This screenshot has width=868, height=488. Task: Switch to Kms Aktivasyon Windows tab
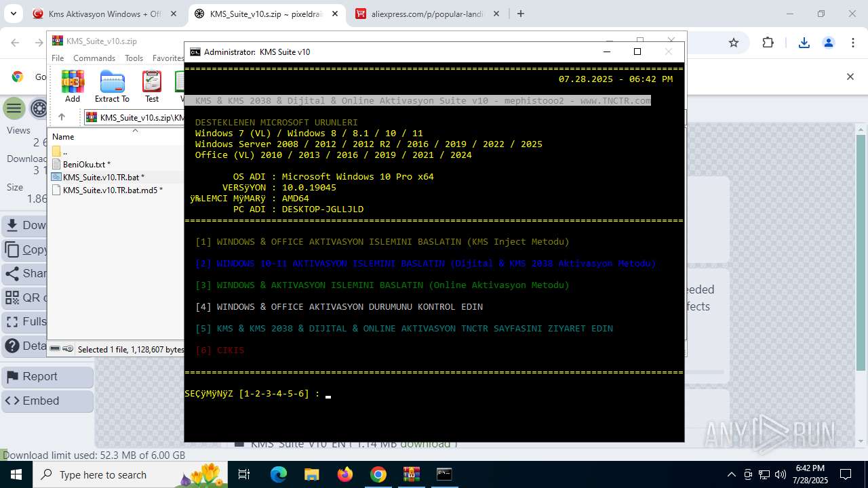(104, 14)
